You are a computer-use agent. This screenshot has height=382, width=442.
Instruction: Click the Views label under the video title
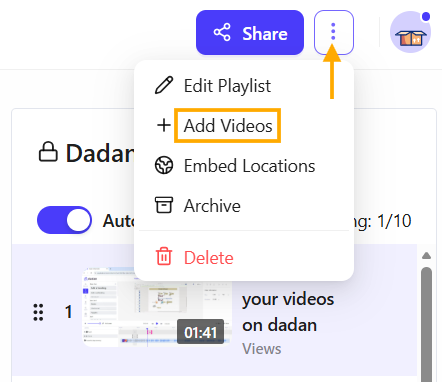[262, 349]
